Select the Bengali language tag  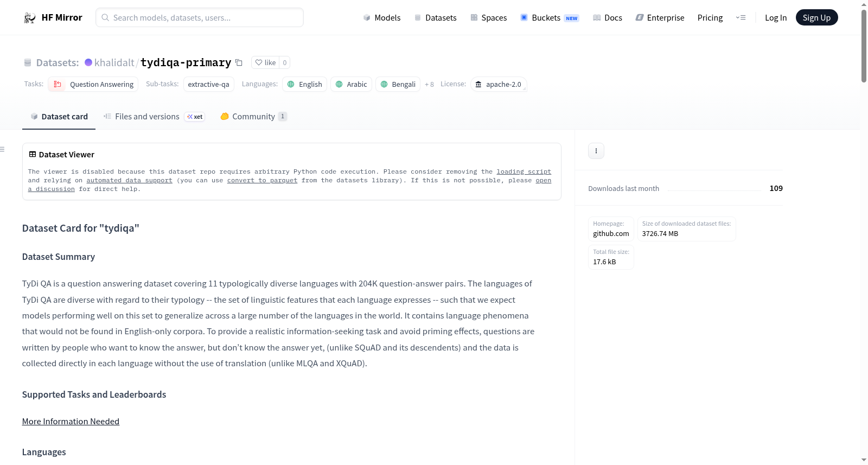398,84
